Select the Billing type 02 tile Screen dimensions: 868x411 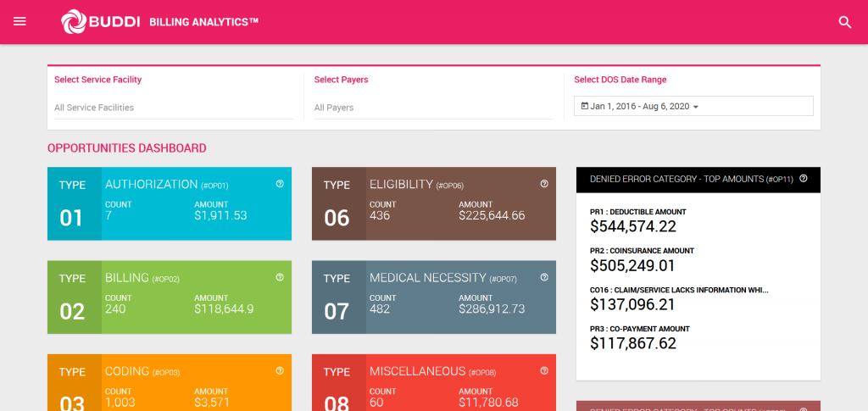[x=170, y=297]
